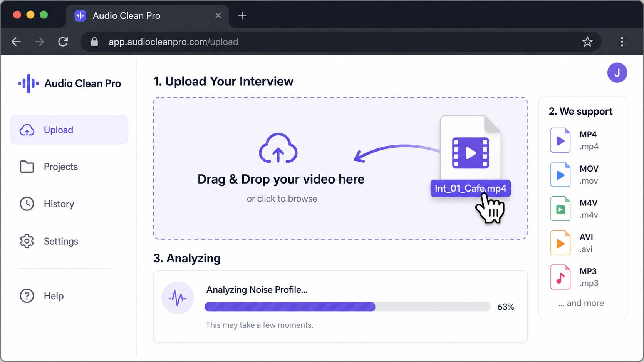Click the video file thumbnail icon

(x=470, y=153)
